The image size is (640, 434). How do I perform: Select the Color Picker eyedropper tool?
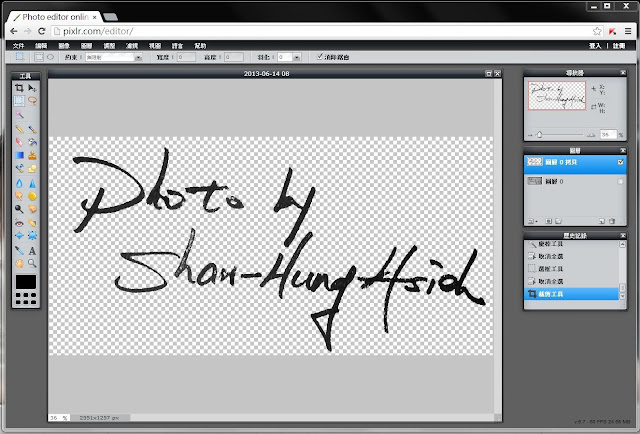19,250
